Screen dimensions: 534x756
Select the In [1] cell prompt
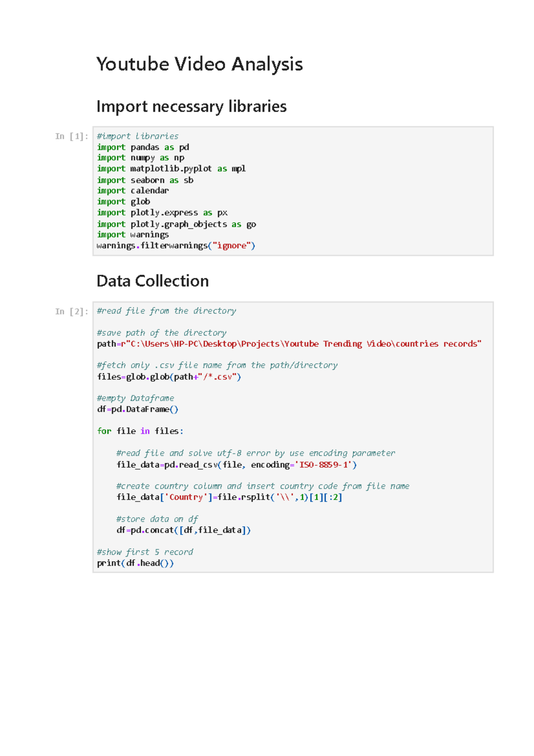[x=71, y=136]
